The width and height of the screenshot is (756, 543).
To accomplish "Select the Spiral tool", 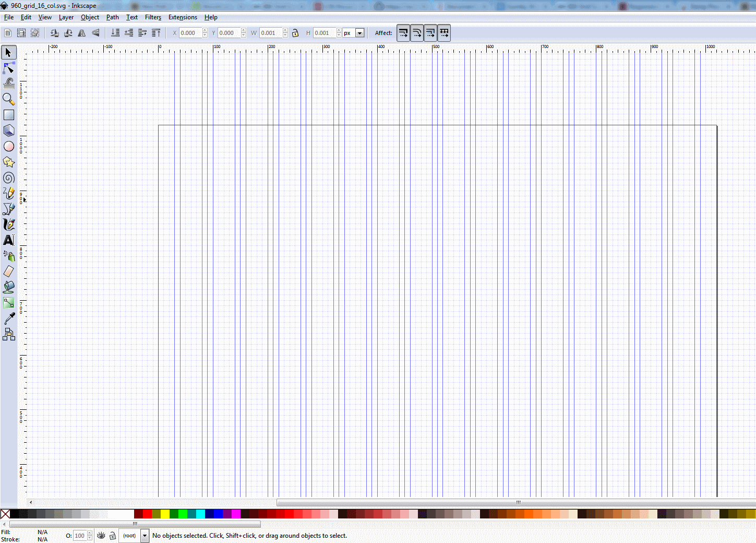I will pyautogui.click(x=8, y=178).
